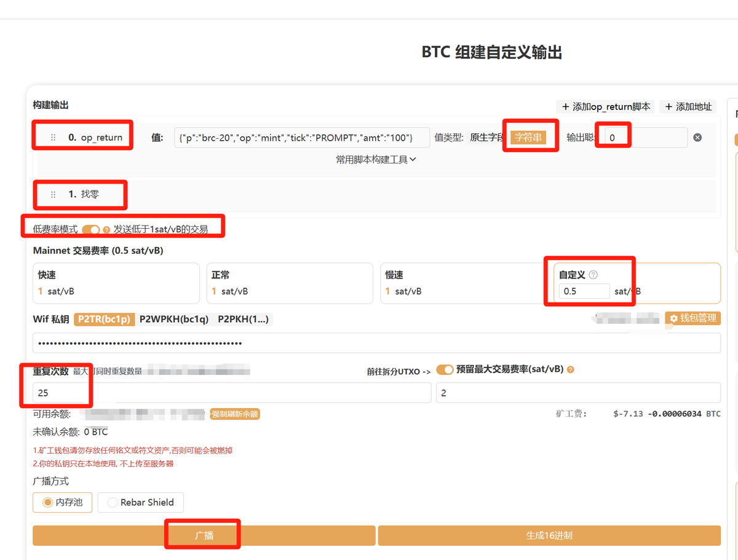Choose the 正常 fee rate card
The height and width of the screenshot is (560, 738).
(x=290, y=283)
